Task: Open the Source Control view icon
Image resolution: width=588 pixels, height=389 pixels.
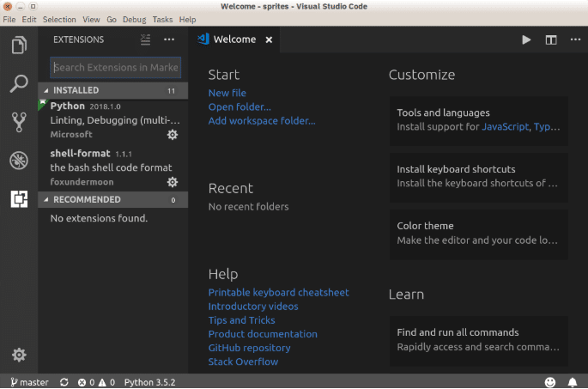Action: pyautogui.click(x=19, y=122)
